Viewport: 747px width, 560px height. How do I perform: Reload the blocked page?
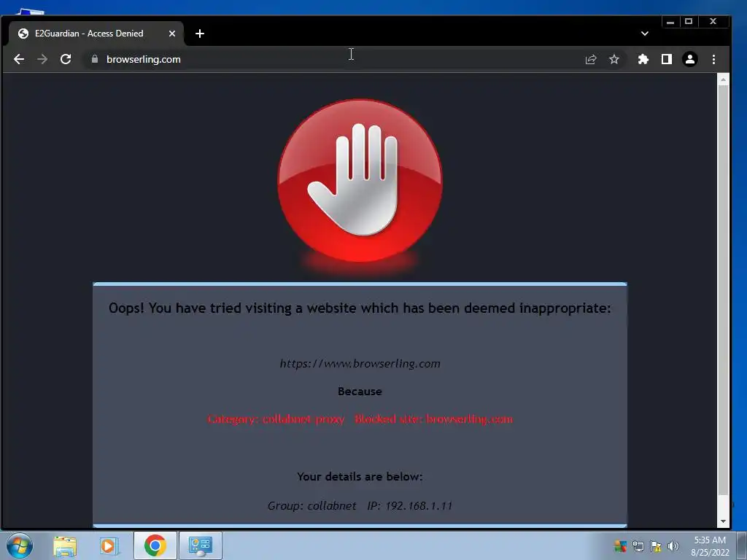tap(66, 59)
